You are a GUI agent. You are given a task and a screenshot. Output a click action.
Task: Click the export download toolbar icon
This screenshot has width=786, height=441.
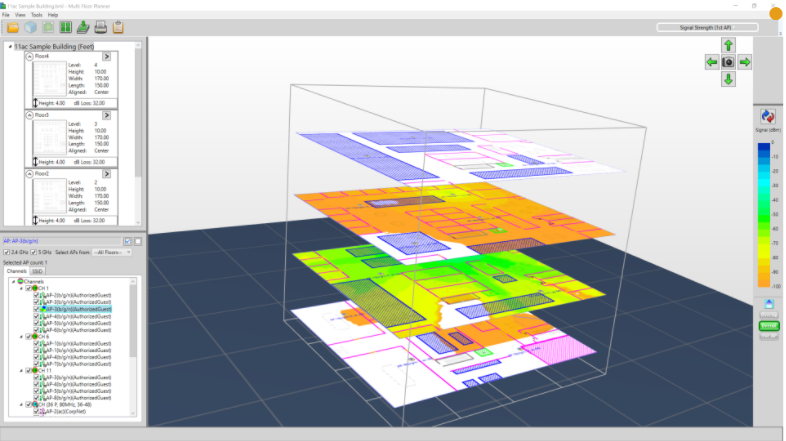(x=83, y=27)
